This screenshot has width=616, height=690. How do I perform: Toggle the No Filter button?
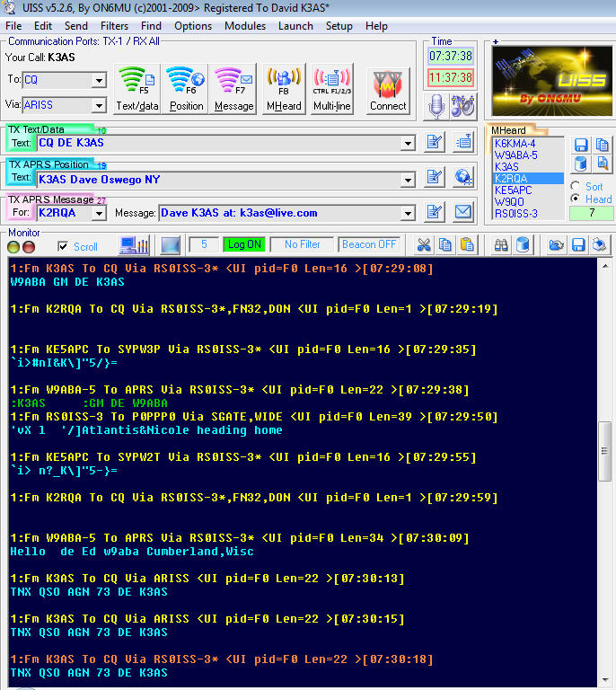tap(302, 244)
